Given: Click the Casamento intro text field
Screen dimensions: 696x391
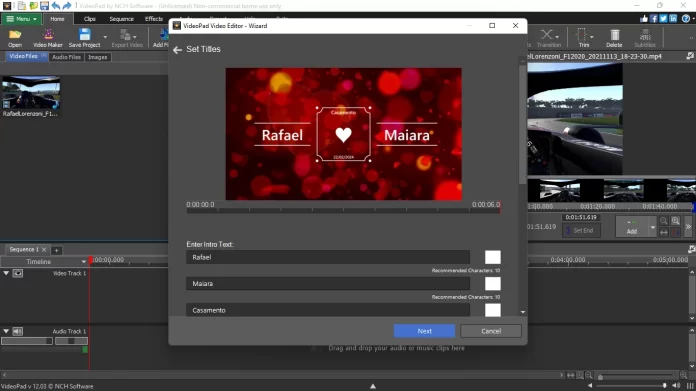Looking at the screenshot, I should coord(328,310).
